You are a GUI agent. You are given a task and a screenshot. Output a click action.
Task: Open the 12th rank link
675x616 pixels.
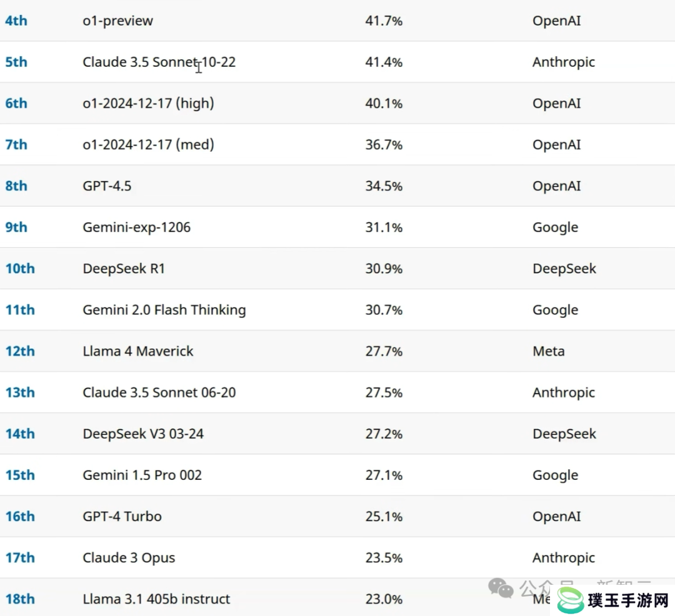(20, 351)
